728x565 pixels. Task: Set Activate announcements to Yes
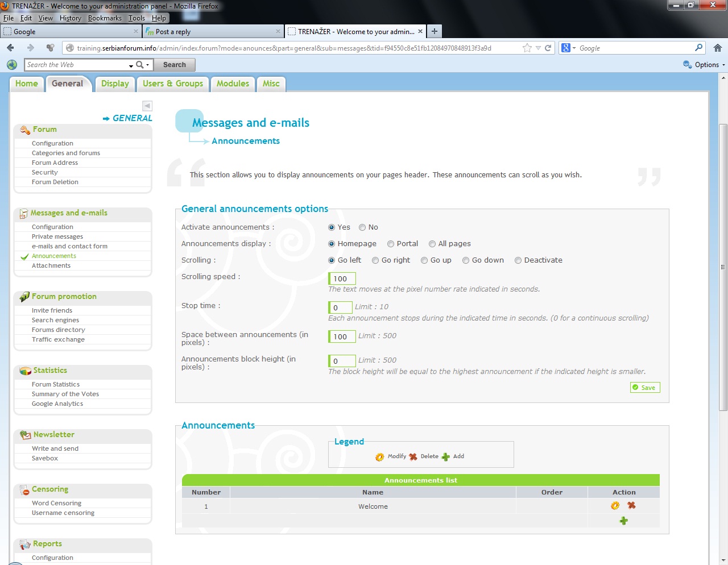click(332, 227)
